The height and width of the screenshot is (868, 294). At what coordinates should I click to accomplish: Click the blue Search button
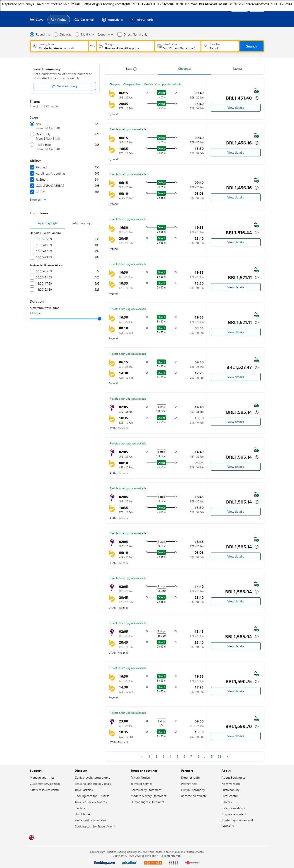(x=251, y=46)
